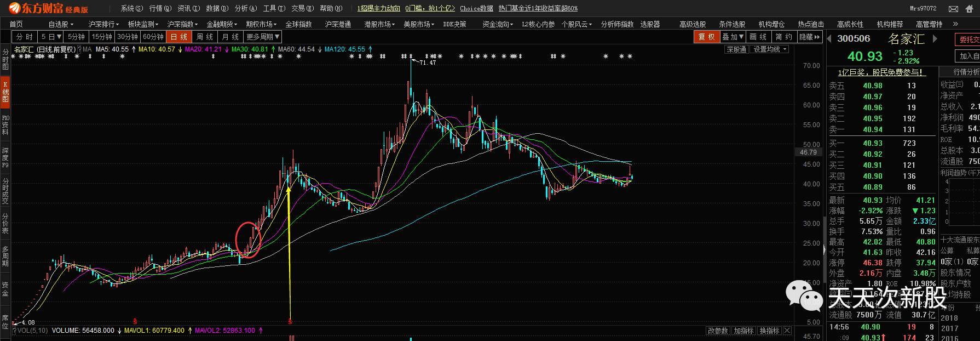Select the 周线 weekly period
This screenshot has width=980, height=341.
pos(204,37)
